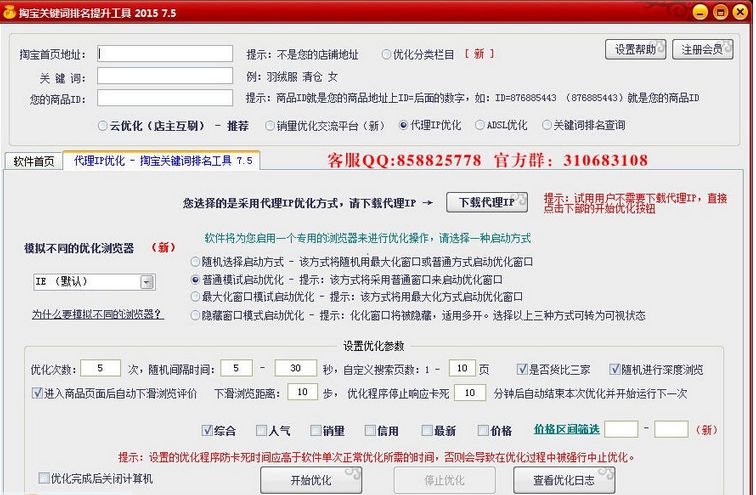Image resolution: width=756 pixels, height=495 pixels.
Task: Open 为什么要模拟不同的浏览器 link
Action: click(98, 314)
